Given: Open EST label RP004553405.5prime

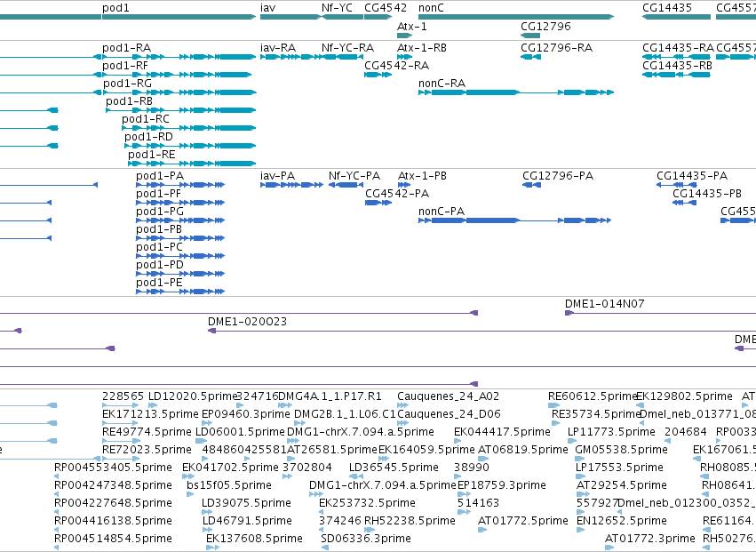Looking at the screenshot, I should (x=114, y=468).
